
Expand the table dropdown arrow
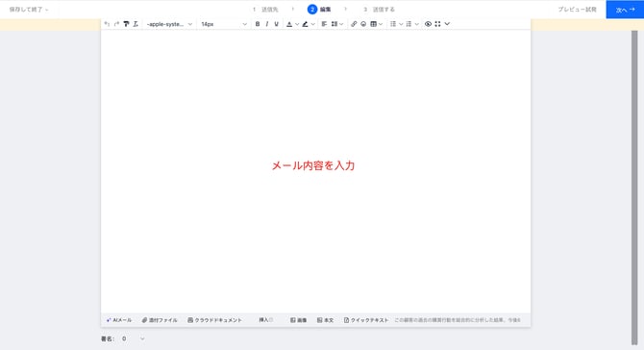[x=381, y=24]
